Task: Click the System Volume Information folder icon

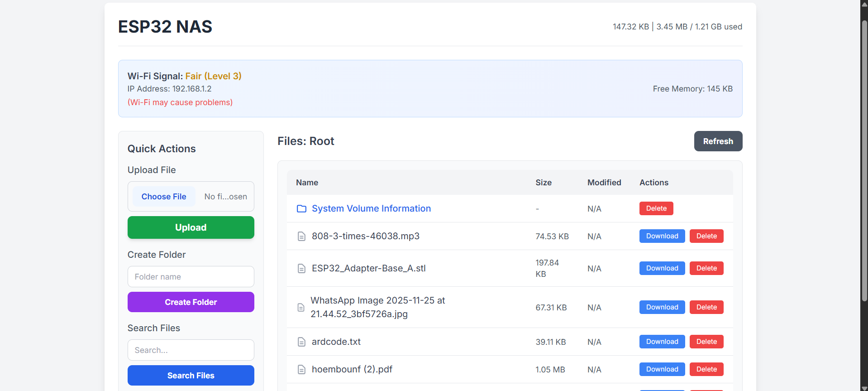Action: click(x=301, y=208)
